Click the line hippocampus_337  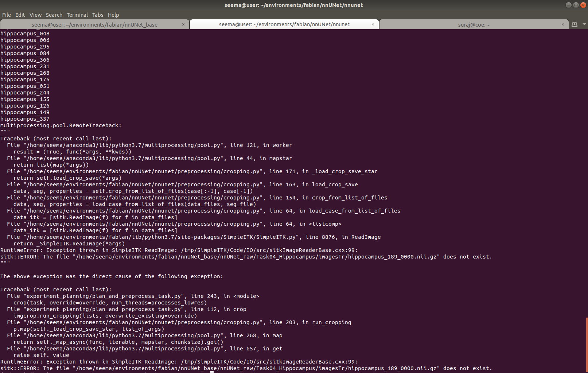click(x=25, y=119)
